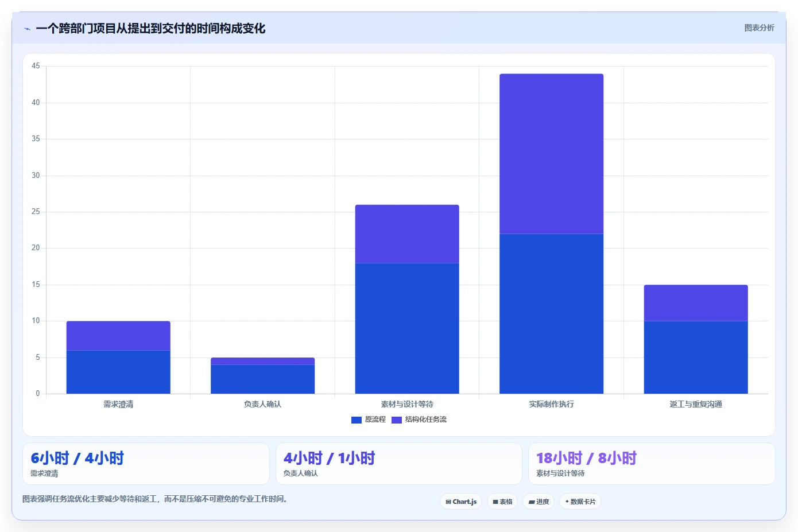Click the y-axis value 10
Image resolution: width=798 pixels, height=532 pixels.
(x=36, y=321)
